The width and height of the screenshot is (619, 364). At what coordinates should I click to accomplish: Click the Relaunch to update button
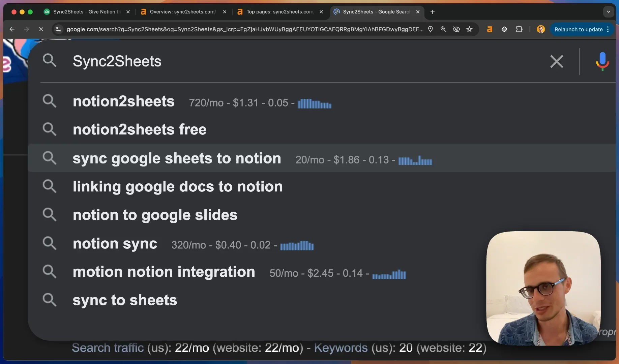[578, 29]
